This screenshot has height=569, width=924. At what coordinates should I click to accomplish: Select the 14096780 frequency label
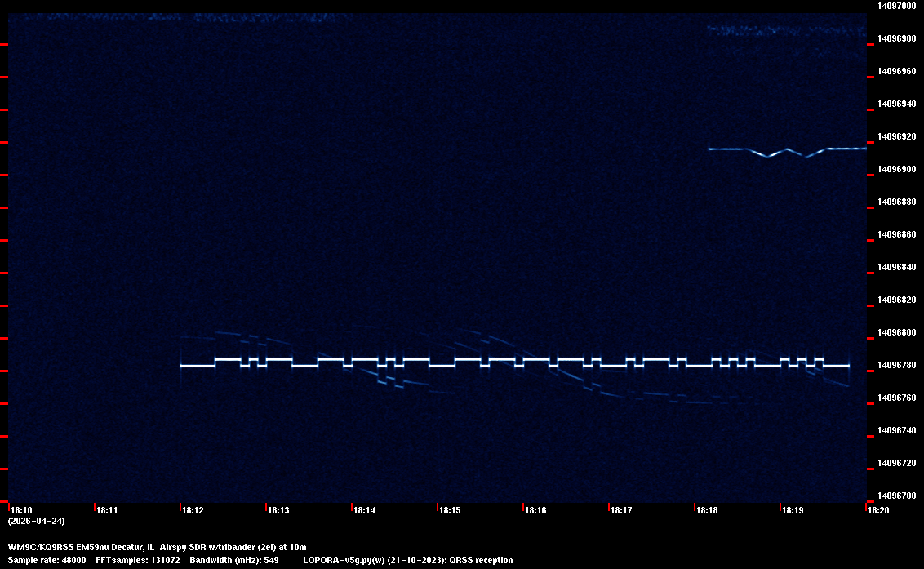click(x=895, y=365)
